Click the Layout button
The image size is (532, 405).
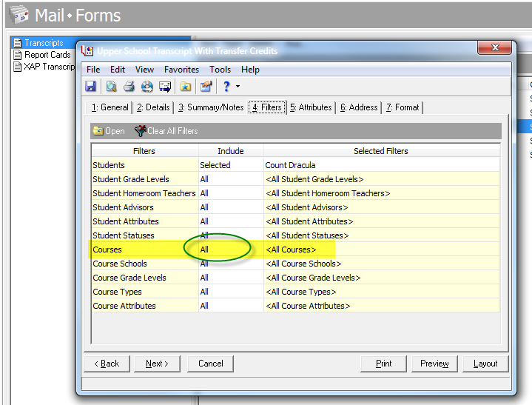[x=485, y=364]
